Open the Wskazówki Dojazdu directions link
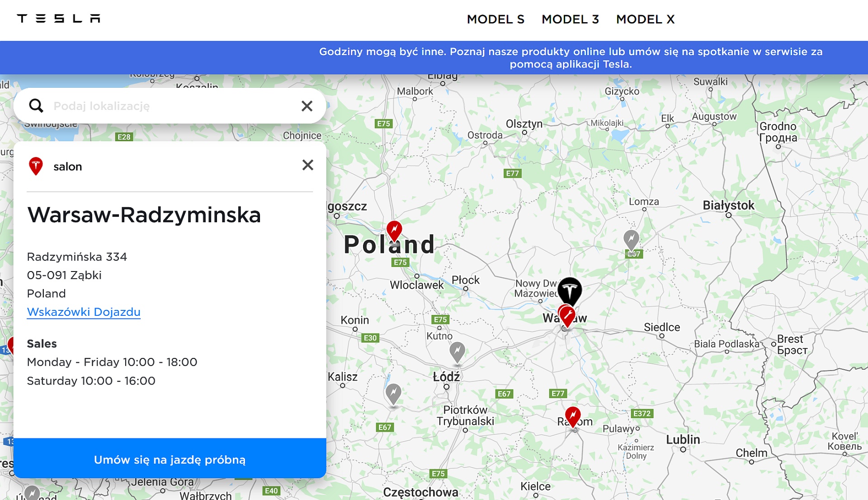868x500 pixels. click(x=84, y=312)
